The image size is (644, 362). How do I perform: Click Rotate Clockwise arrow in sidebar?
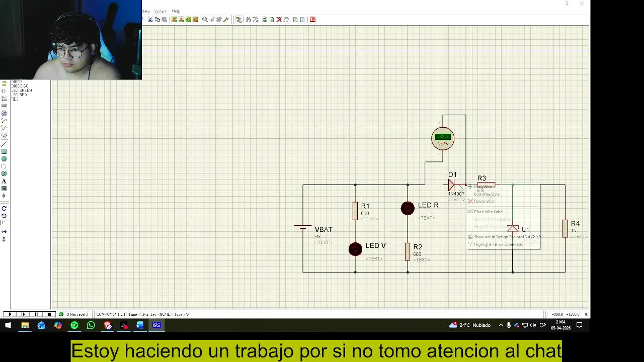tap(4, 208)
